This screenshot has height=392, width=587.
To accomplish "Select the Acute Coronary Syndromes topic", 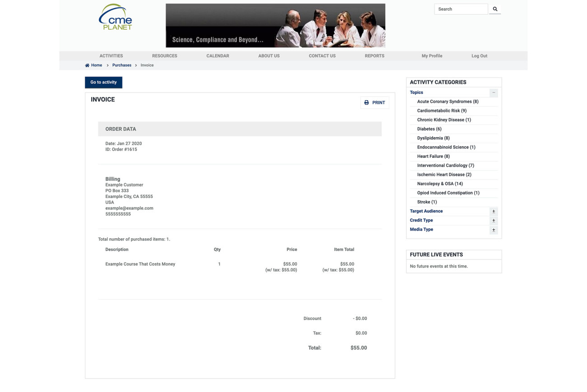I will coord(447,102).
